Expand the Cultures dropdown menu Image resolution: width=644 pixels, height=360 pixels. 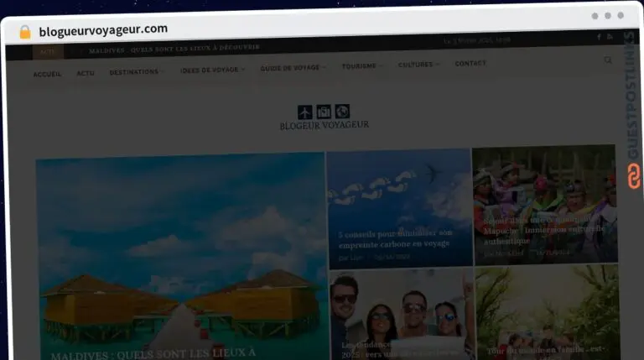(418, 65)
